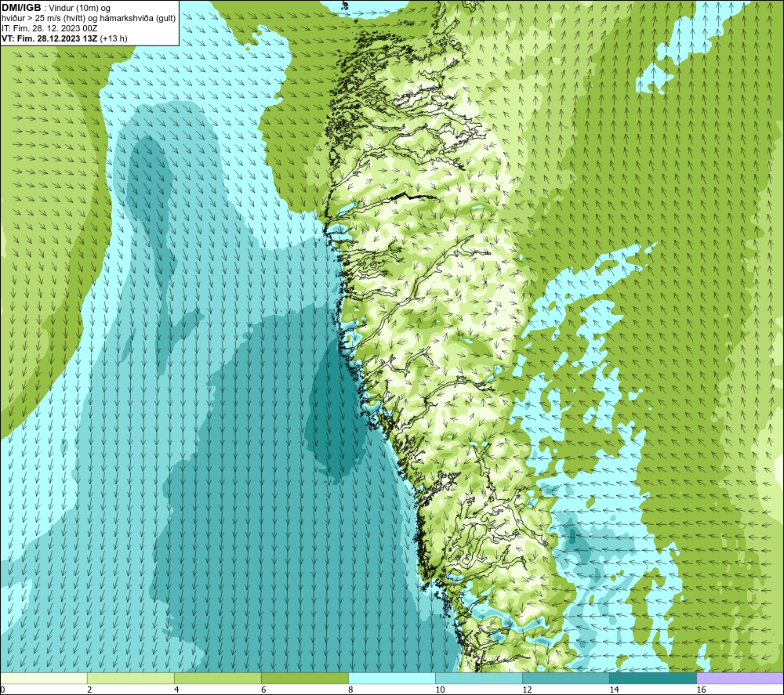Click the 4–6 m/s green legend swatch
Viewport: 784px width, 695px height.
218,678
